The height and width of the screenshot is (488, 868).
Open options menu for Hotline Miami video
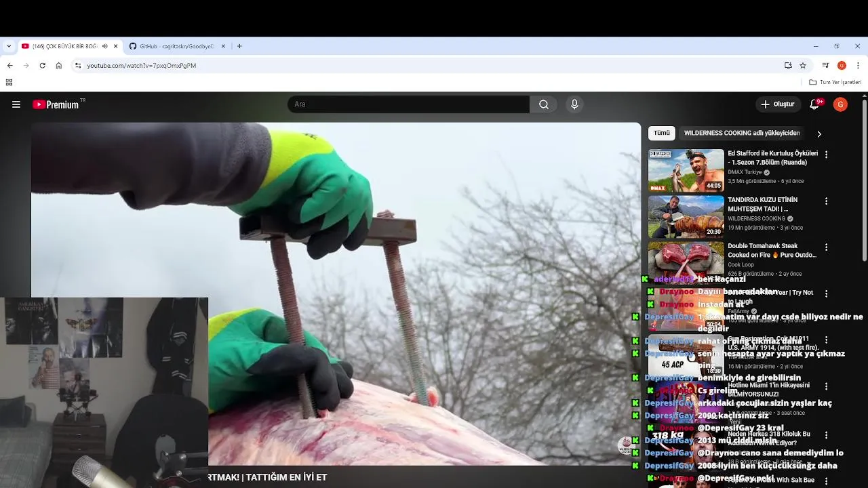[x=826, y=386]
